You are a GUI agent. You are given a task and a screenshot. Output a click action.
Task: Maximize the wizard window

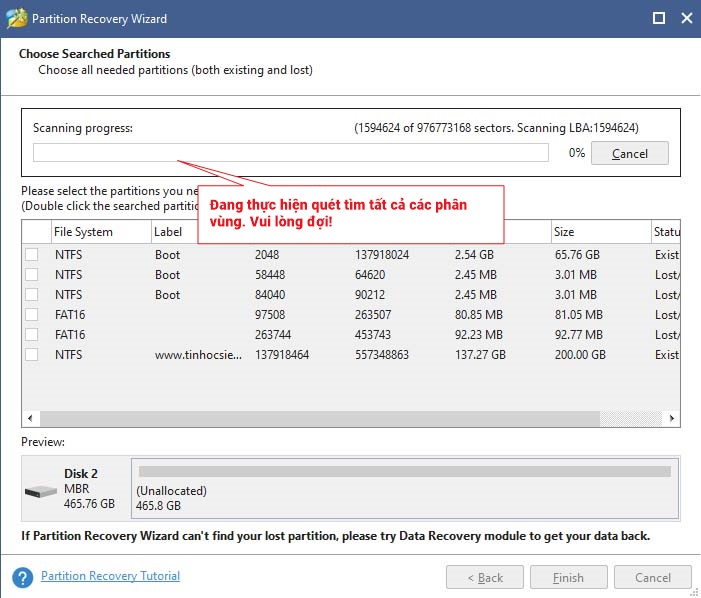pos(658,18)
